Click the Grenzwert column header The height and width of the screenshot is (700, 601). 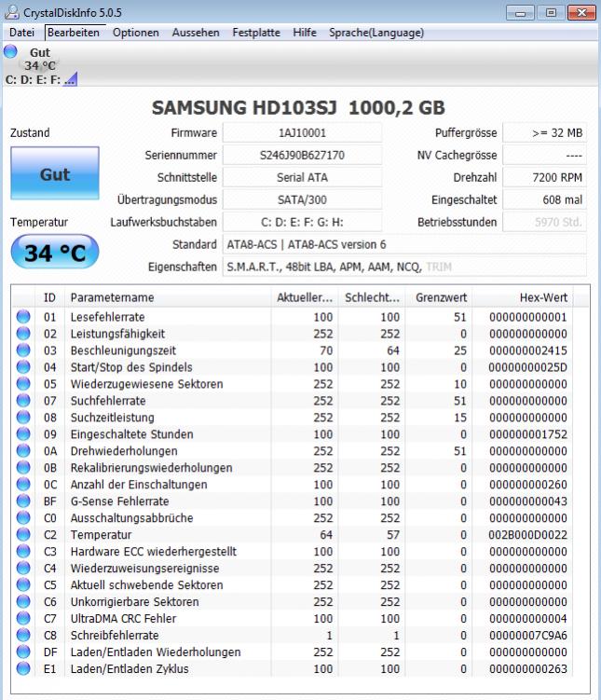click(439, 297)
